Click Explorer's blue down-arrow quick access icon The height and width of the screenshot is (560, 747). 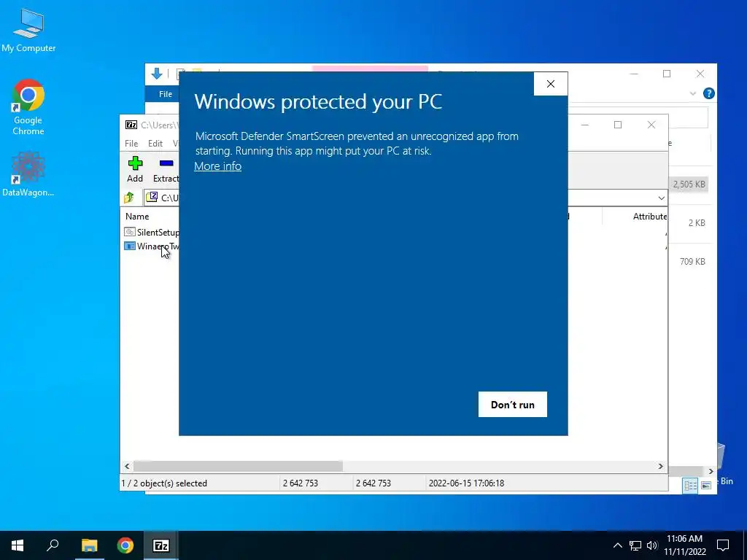[157, 74]
